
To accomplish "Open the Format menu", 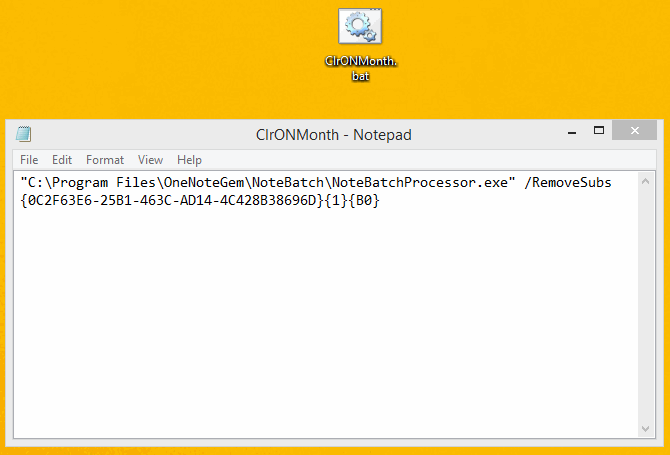I will click(105, 160).
